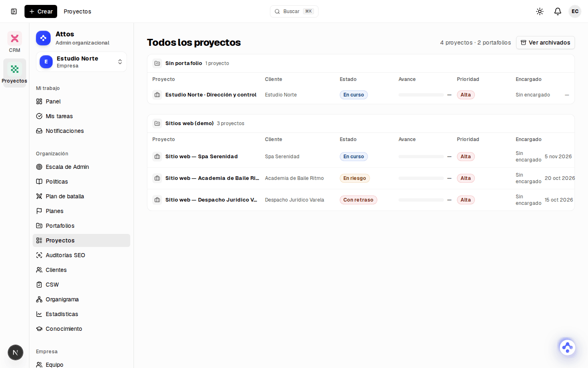Viewport: 588px width, 368px height.
Task: Open Políticas in the sidebar
Action: tap(81, 182)
